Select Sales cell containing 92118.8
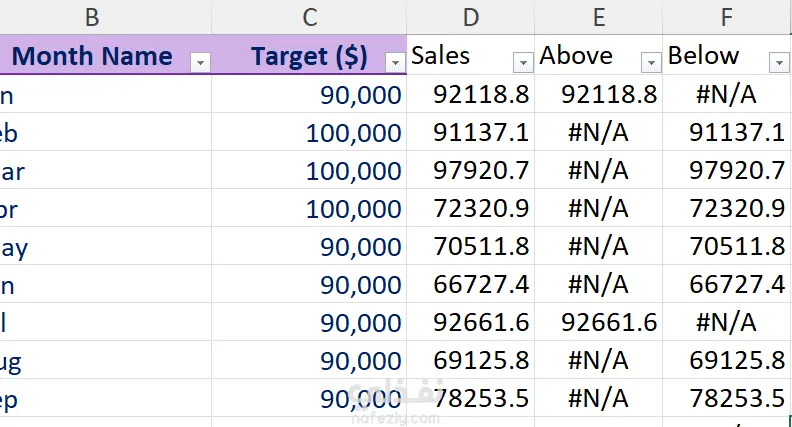This screenshot has width=792, height=427. 481,95
